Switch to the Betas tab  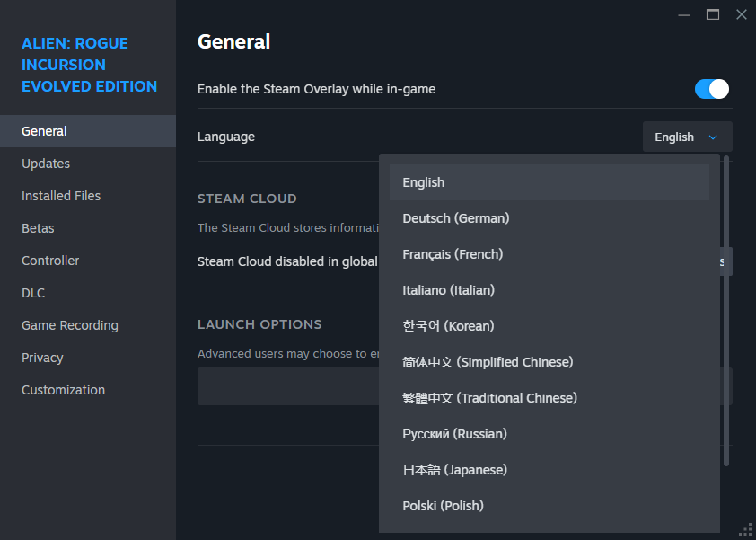point(38,228)
